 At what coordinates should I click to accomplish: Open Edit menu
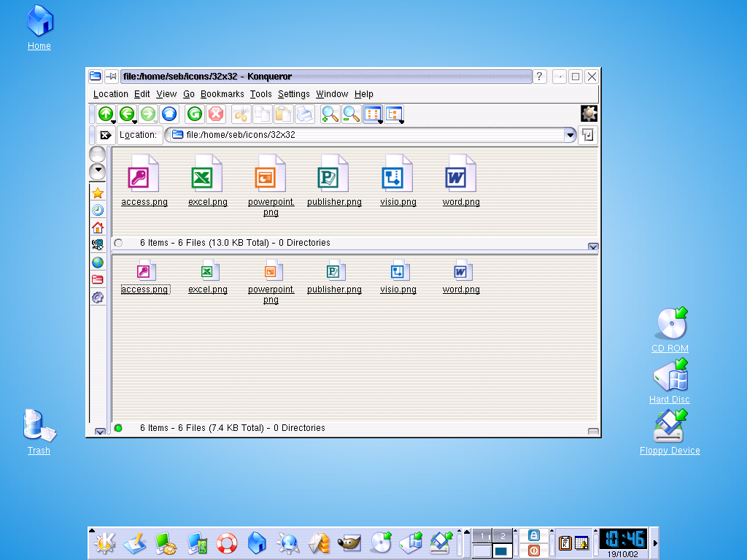142,94
